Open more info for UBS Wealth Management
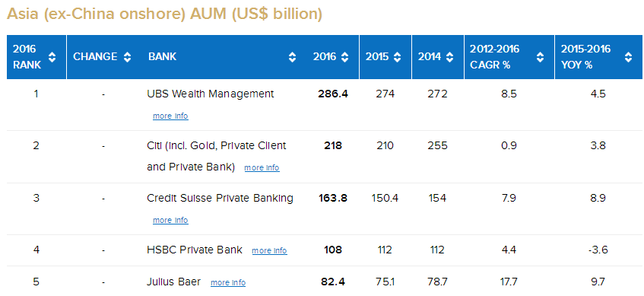This screenshot has width=644, height=296. click(x=170, y=116)
